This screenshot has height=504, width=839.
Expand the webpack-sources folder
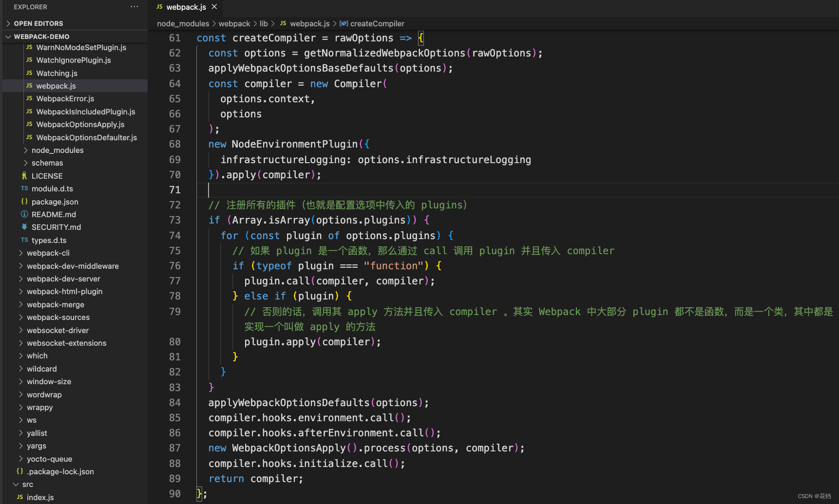pos(58,317)
